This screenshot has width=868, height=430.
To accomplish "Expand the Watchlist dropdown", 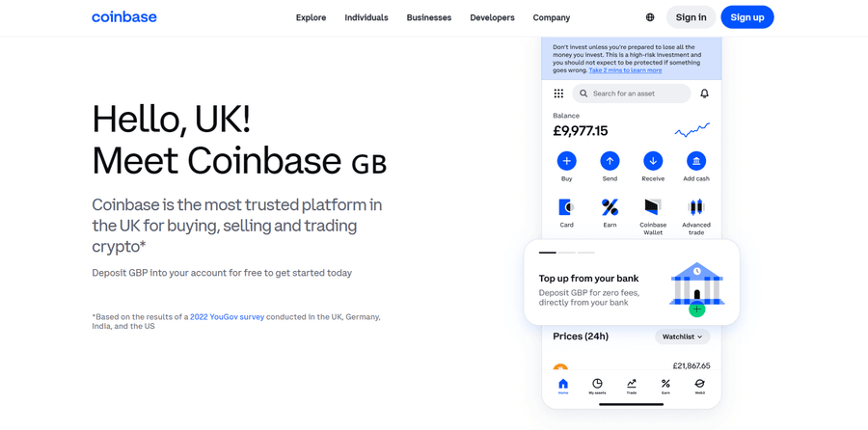I will pos(682,336).
